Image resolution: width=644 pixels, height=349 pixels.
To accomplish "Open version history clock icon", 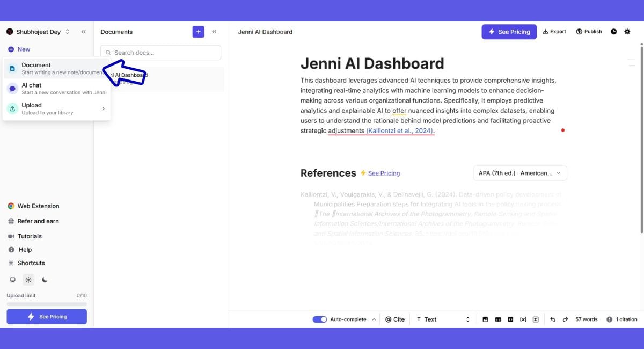I will (x=614, y=32).
